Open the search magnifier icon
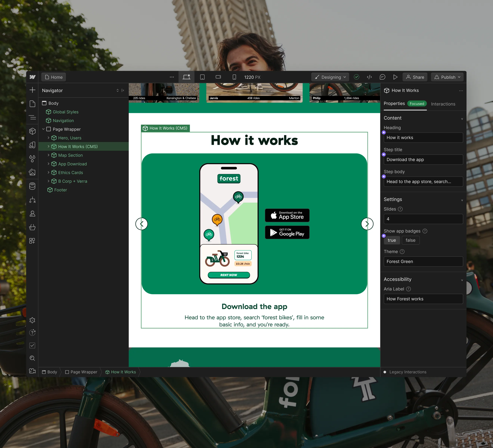The width and height of the screenshot is (493, 448). (32, 358)
